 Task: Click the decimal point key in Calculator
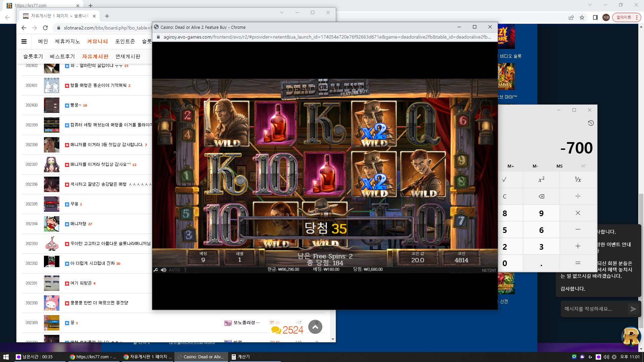tap(541, 263)
